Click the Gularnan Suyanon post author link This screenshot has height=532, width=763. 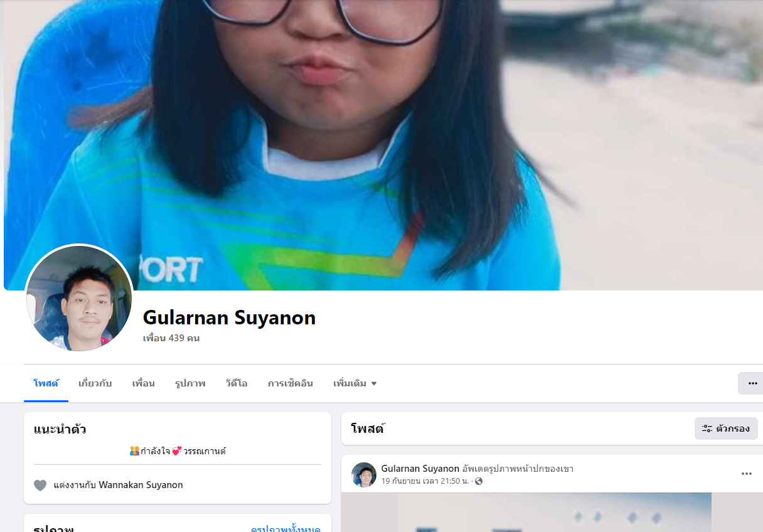[x=420, y=469]
